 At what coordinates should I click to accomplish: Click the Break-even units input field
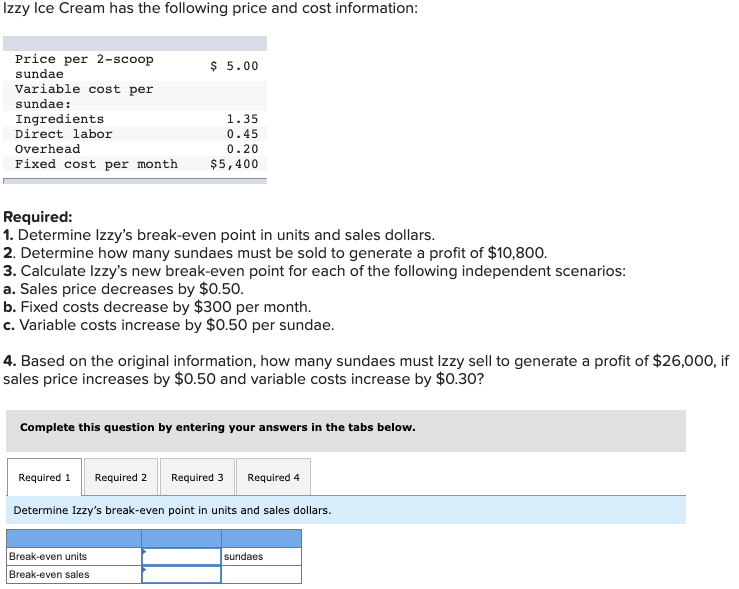coord(181,556)
